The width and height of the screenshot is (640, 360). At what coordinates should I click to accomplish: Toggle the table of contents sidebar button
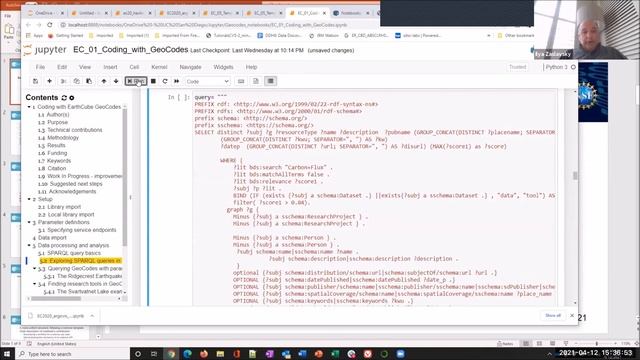[271, 81]
